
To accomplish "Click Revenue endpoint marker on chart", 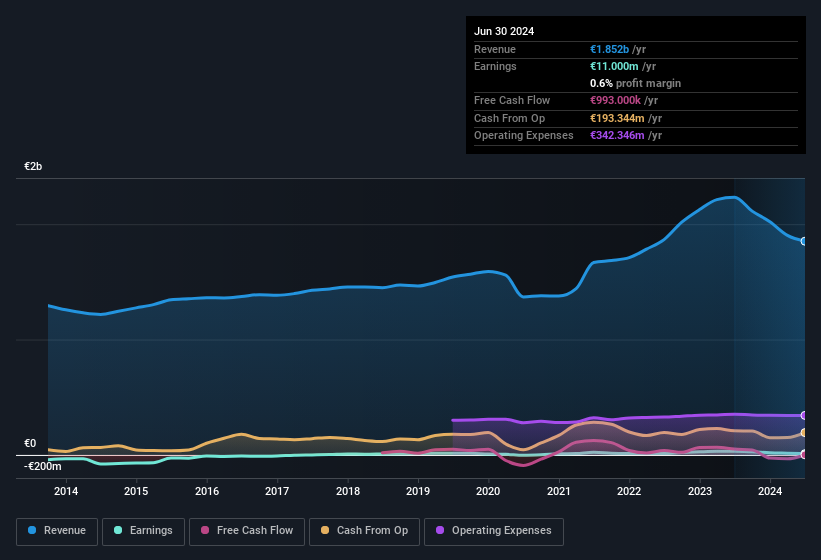I will pyautogui.click(x=804, y=241).
